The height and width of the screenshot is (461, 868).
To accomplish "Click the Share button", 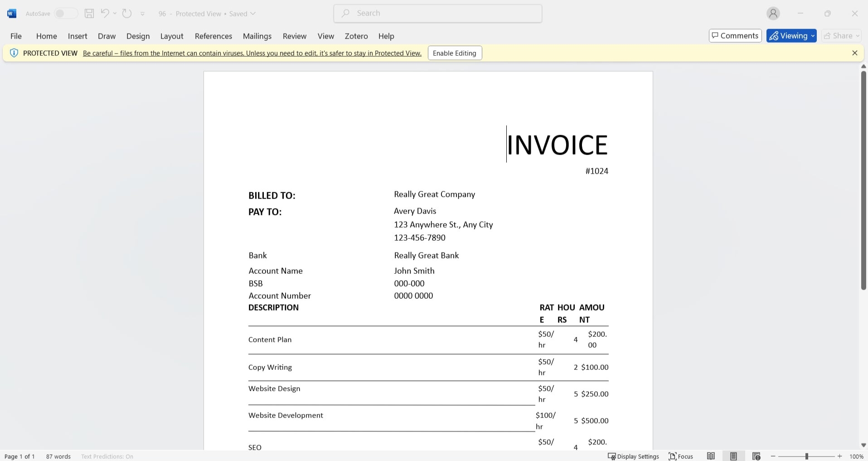I will (842, 35).
